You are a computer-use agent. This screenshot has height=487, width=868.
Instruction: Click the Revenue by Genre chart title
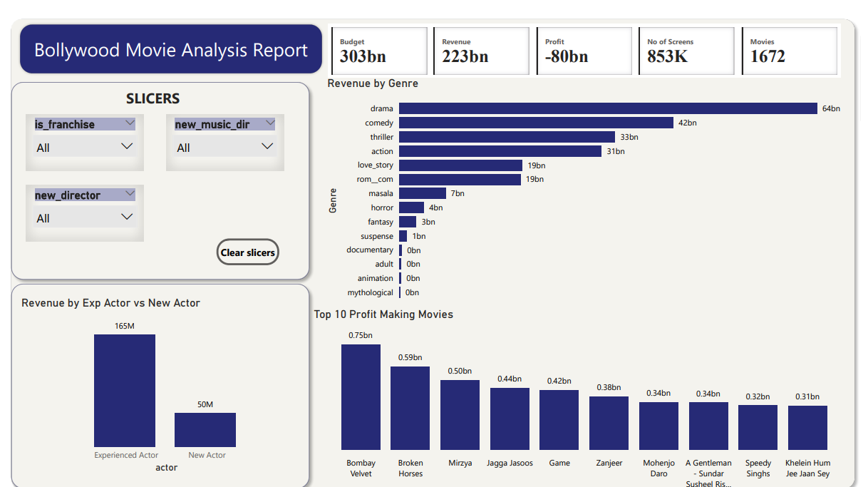373,83
